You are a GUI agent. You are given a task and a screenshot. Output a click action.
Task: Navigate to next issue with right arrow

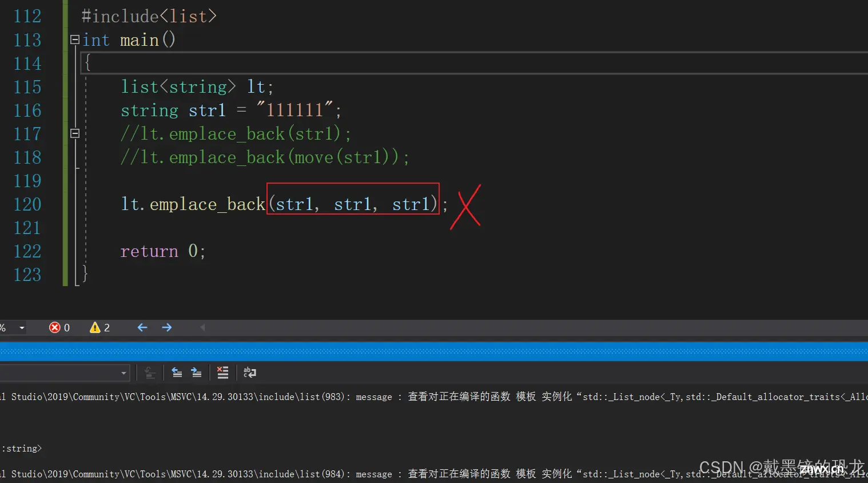click(167, 327)
